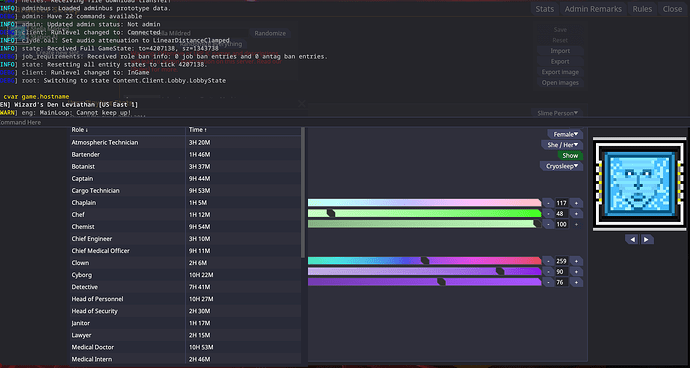Toggle the green Show button
This screenshot has width=690, height=368.
(570, 155)
